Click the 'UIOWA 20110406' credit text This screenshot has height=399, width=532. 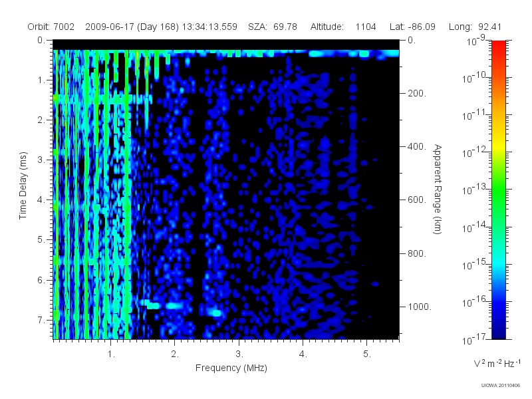(501, 386)
